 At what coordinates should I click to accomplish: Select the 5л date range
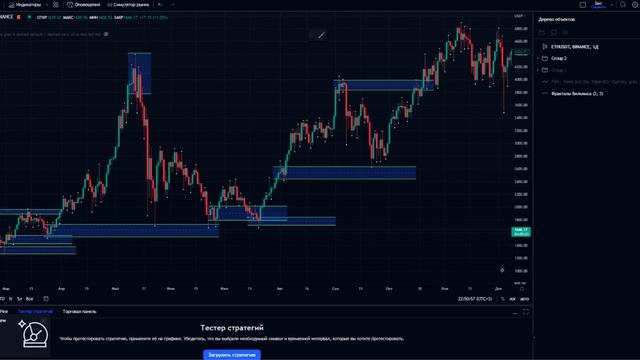(x=19, y=299)
